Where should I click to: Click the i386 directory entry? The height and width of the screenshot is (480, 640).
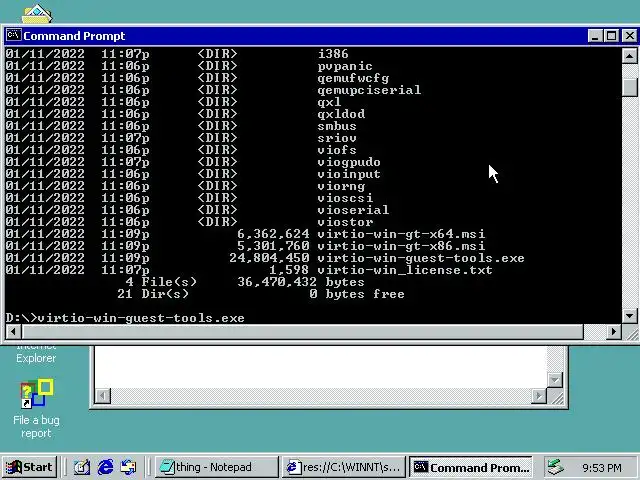click(x=333, y=54)
